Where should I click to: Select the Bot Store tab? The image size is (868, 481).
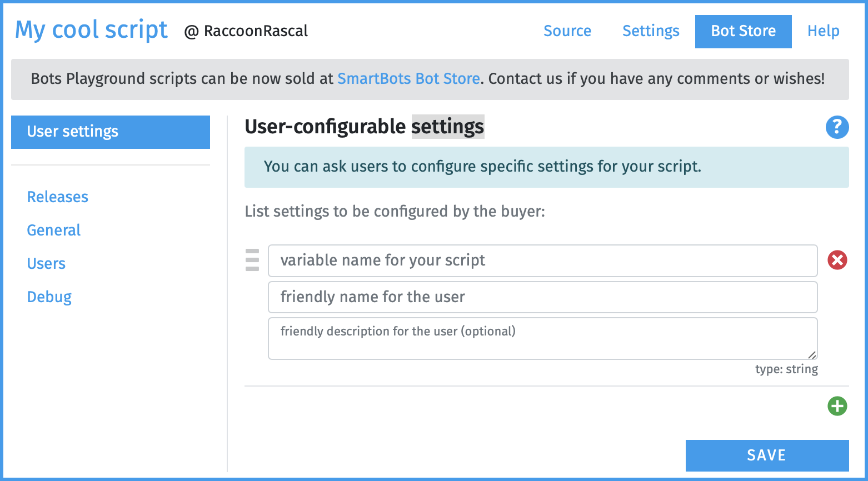tap(744, 32)
